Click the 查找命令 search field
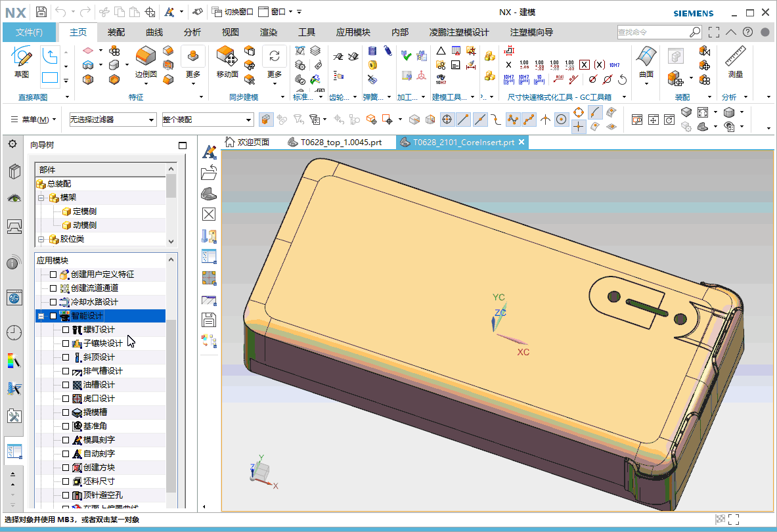 point(652,32)
